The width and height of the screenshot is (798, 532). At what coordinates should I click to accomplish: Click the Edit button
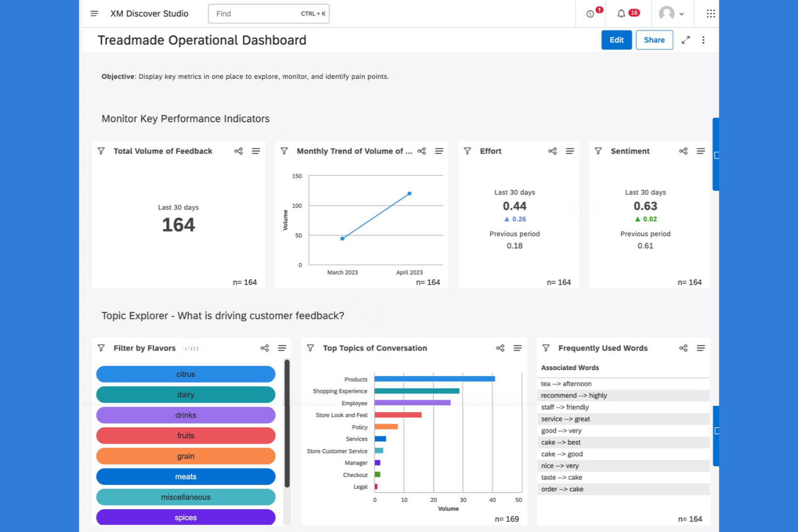(616, 40)
